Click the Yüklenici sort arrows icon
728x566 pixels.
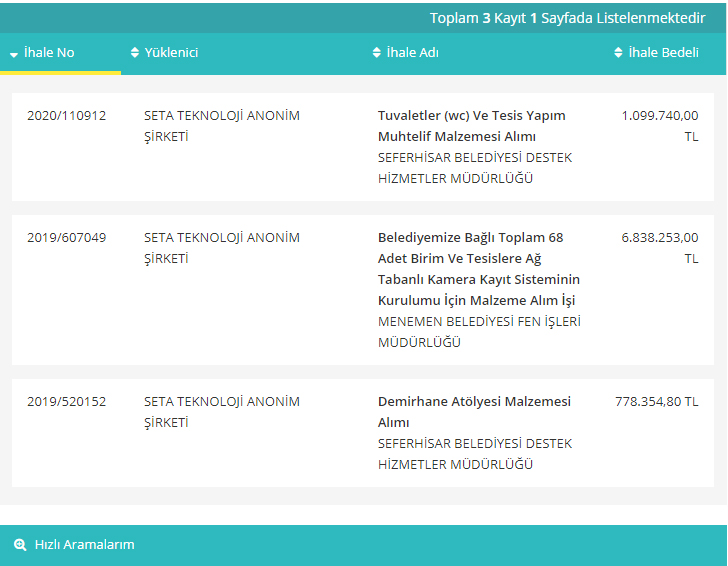point(135,52)
